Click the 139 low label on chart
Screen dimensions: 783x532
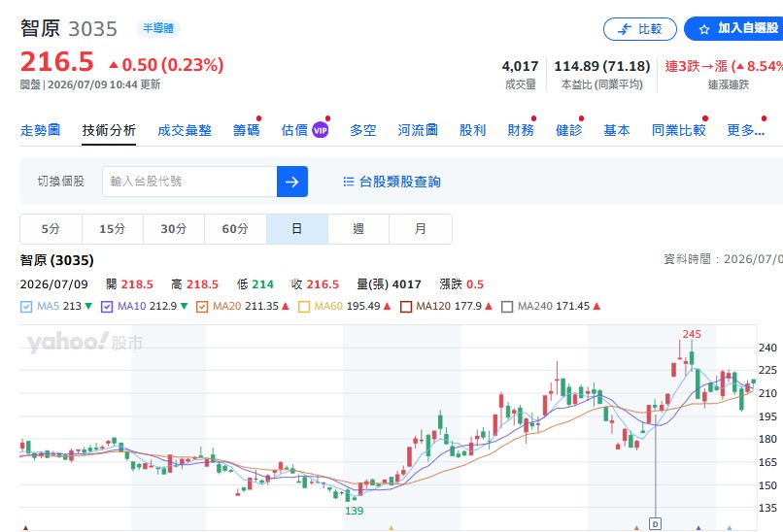pos(354,511)
